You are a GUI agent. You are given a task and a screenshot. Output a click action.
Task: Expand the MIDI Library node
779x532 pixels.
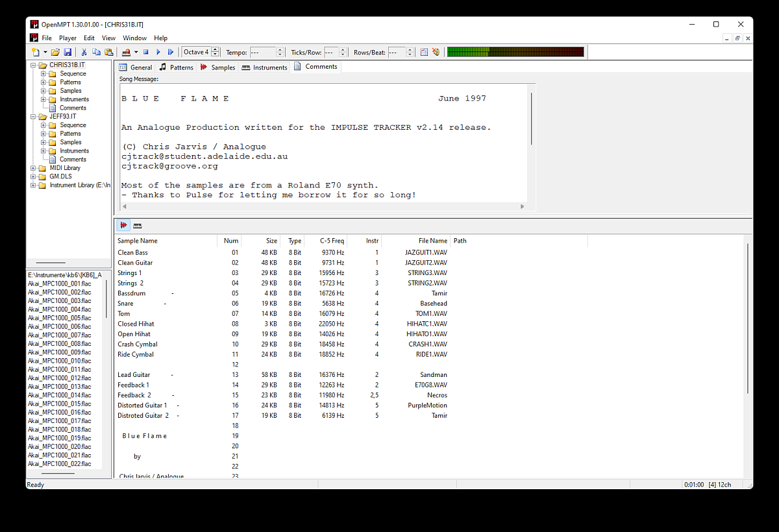(34, 168)
